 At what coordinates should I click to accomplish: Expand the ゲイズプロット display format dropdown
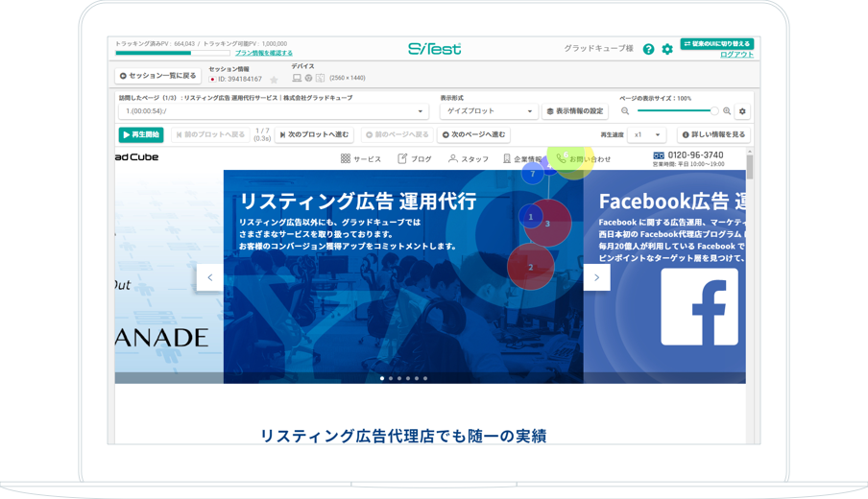488,111
